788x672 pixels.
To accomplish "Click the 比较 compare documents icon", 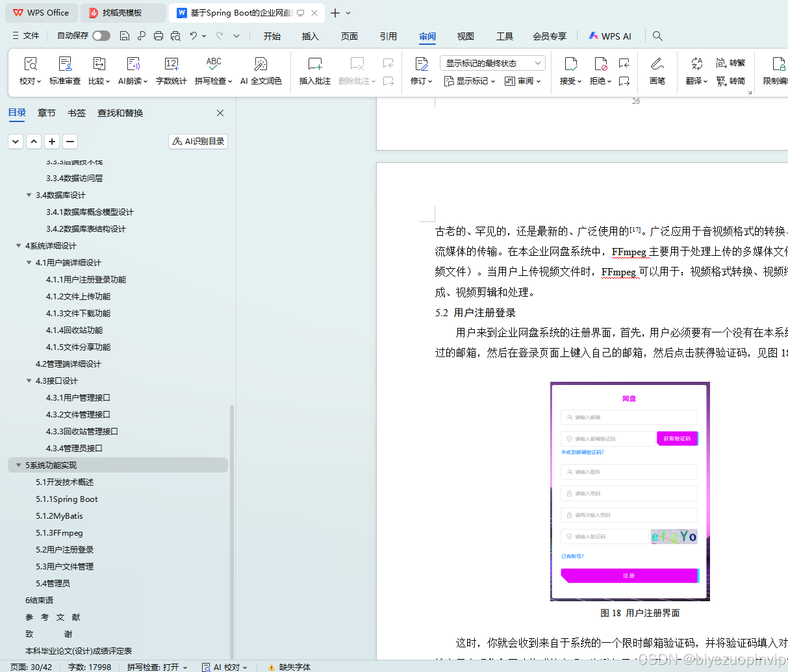I will (99, 64).
